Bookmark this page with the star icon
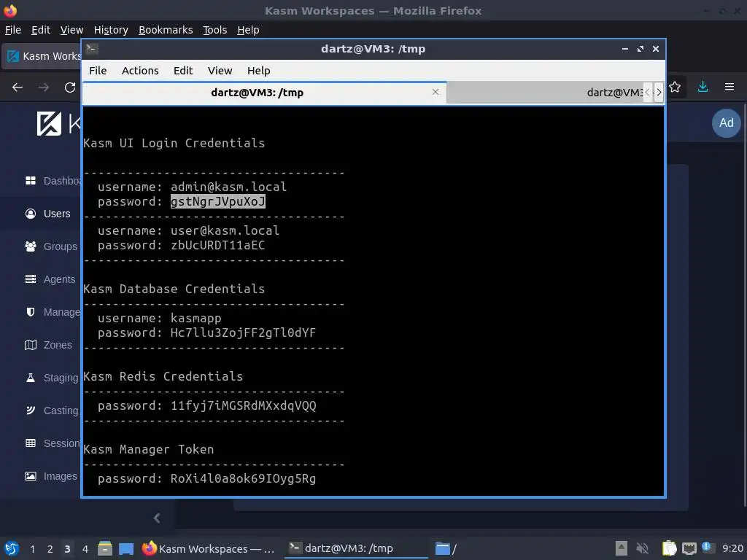747x560 pixels. click(675, 87)
